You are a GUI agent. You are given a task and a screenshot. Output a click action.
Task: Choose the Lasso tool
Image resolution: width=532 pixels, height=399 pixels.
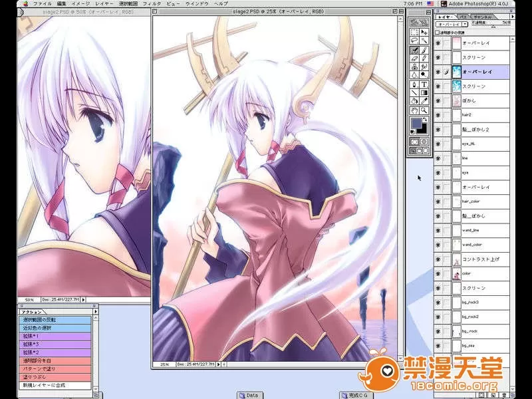tap(414, 41)
